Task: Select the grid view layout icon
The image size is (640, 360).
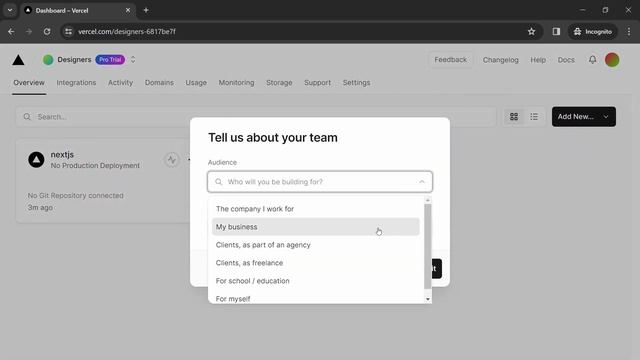Action: (514, 117)
